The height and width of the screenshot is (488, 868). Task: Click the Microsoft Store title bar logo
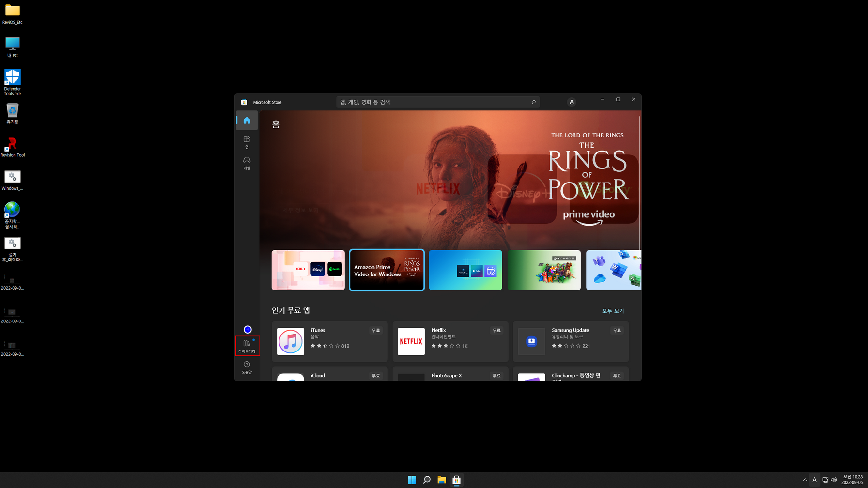click(244, 102)
